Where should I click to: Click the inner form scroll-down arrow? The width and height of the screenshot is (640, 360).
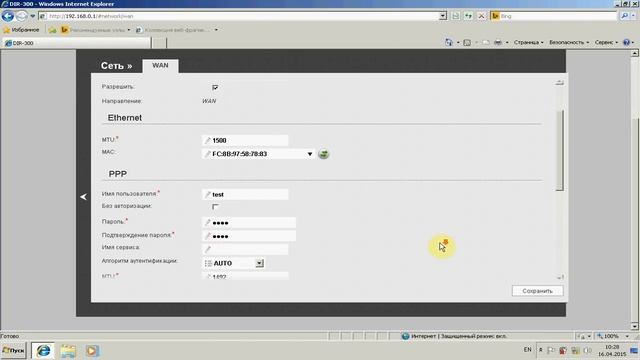[560, 278]
